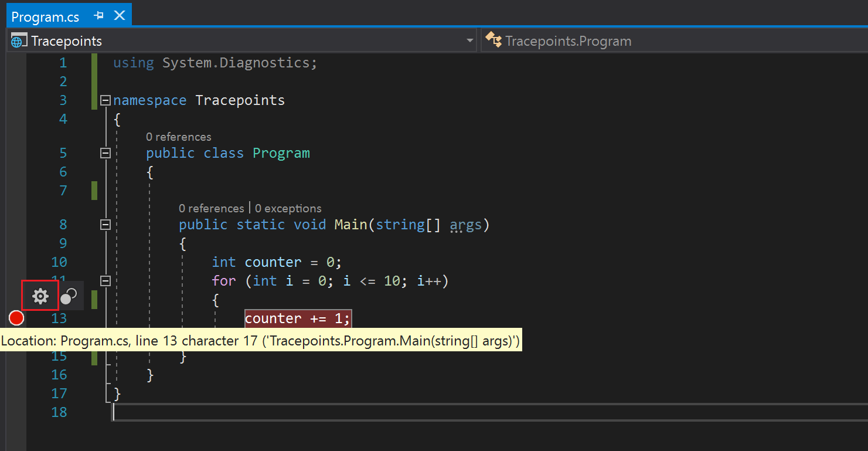Image resolution: width=868 pixels, height=451 pixels.
Task: Toggle the red tracepoint on line 13
Action: 16,318
